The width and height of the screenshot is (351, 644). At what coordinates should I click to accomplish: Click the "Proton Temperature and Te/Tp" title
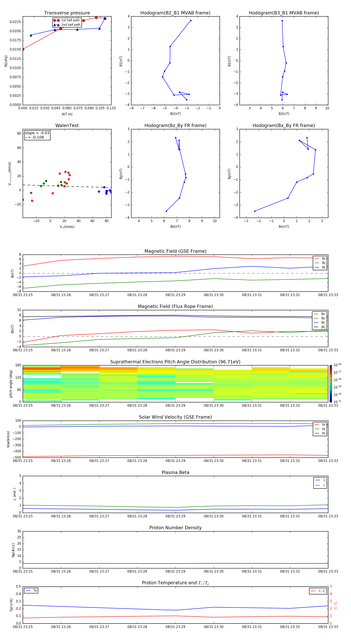point(175,583)
